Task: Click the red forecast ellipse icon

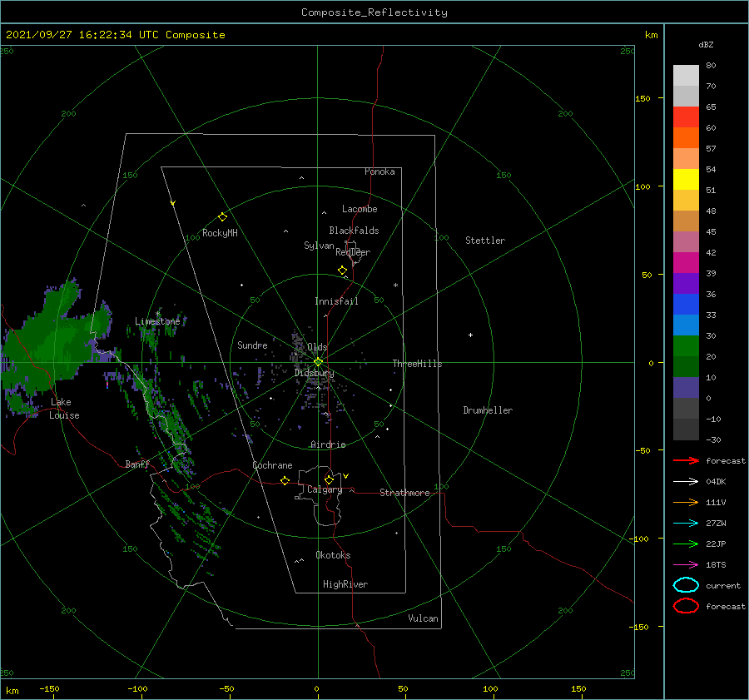Action: 686,606
